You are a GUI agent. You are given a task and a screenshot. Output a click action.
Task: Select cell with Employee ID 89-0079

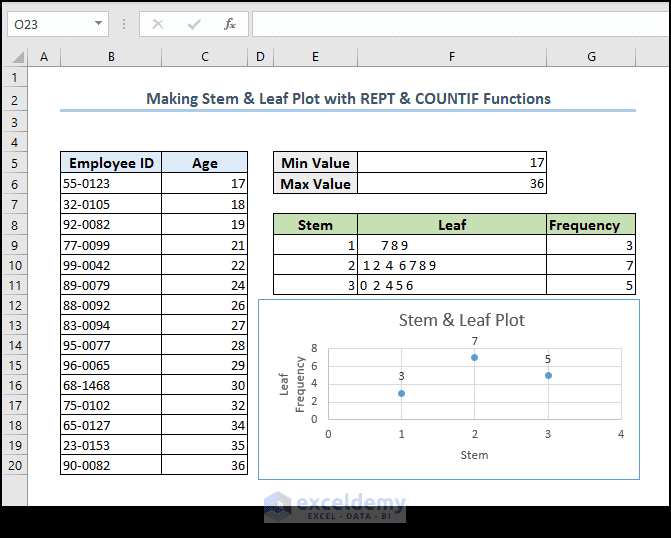(111, 285)
